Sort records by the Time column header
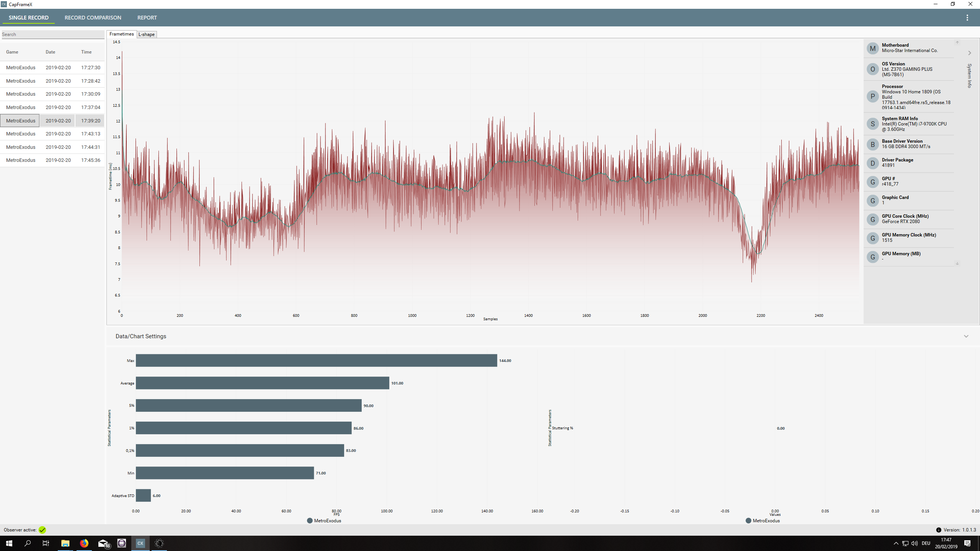This screenshot has height=551, width=980. (x=86, y=52)
